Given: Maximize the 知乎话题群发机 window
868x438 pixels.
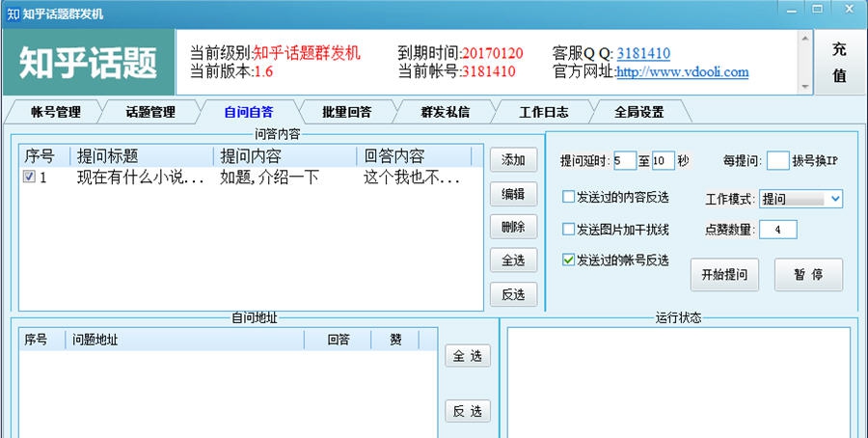Looking at the screenshot, I should (818, 10).
